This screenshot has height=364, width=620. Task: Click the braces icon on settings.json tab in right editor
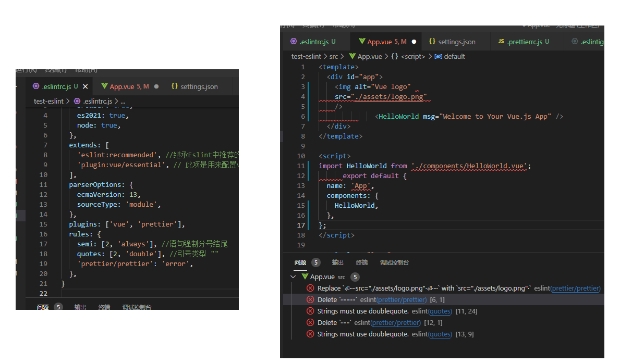(x=432, y=42)
